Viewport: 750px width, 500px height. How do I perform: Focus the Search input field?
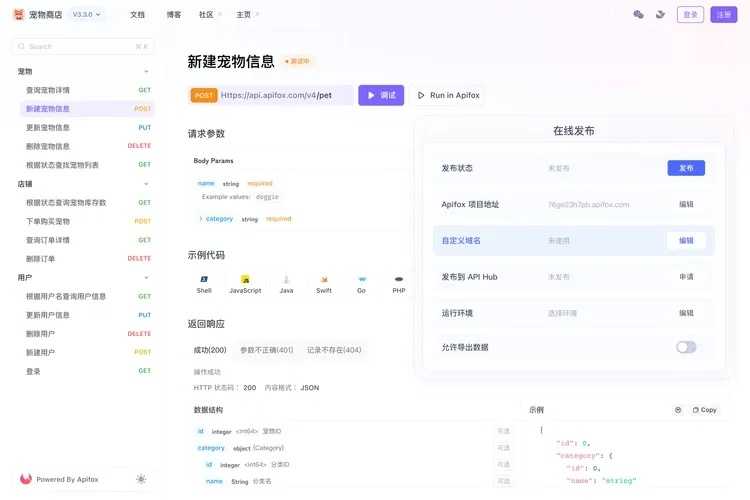point(83,46)
